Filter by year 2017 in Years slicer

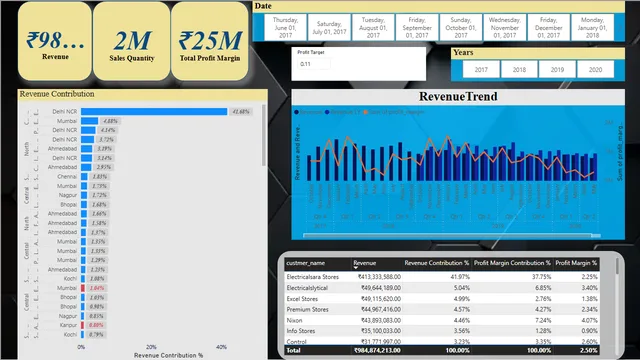click(481, 70)
